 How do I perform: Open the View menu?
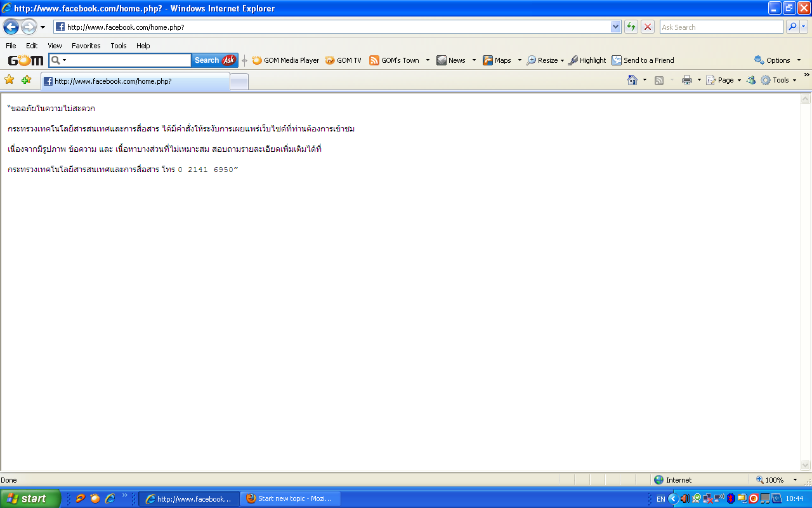tap(55, 46)
